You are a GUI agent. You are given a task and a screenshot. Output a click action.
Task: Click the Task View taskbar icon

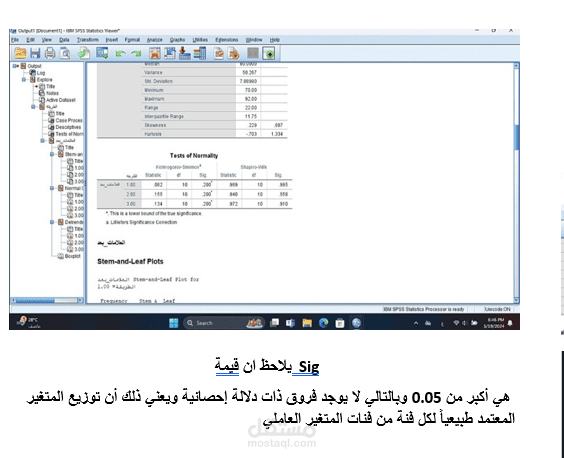pos(274,323)
